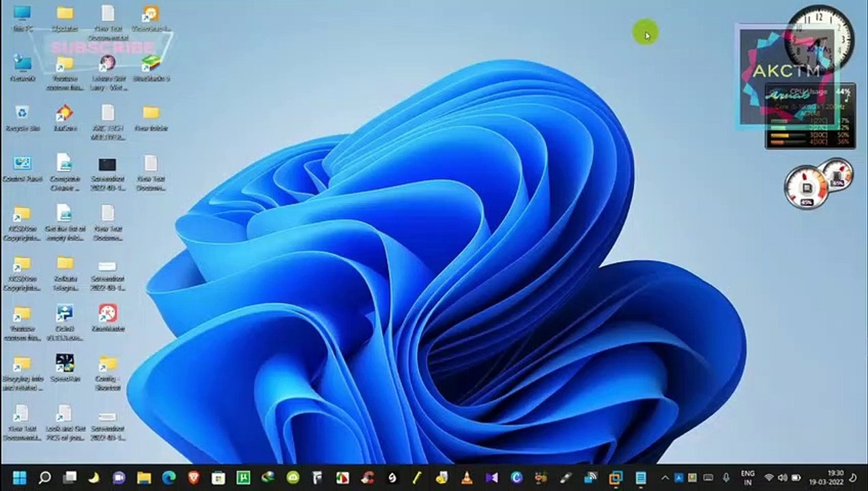Screen dimensions: 868x491
Task: Open the Recycle Bin
Action: coord(22,117)
